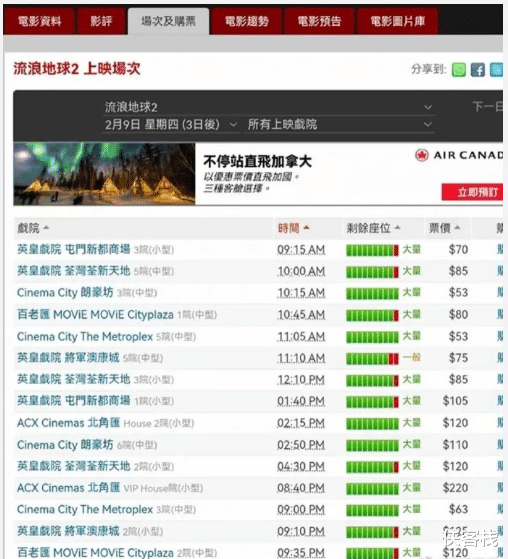Open 電影資料 tab
This screenshot has width=508, height=559.
point(39,21)
